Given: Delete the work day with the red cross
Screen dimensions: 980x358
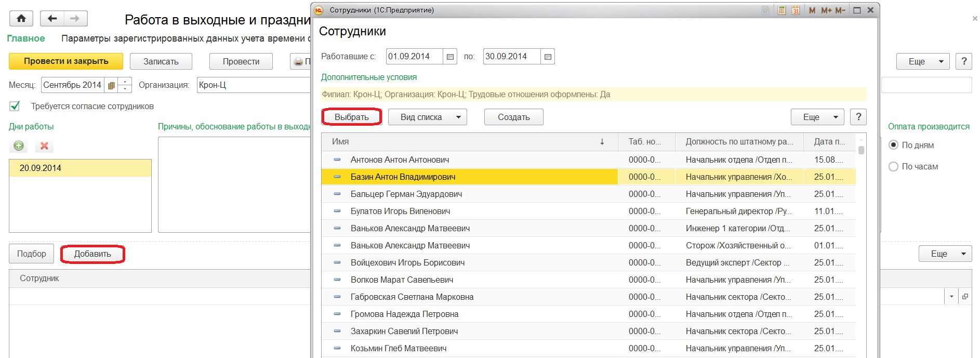Looking at the screenshot, I should [x=44, y=146].
